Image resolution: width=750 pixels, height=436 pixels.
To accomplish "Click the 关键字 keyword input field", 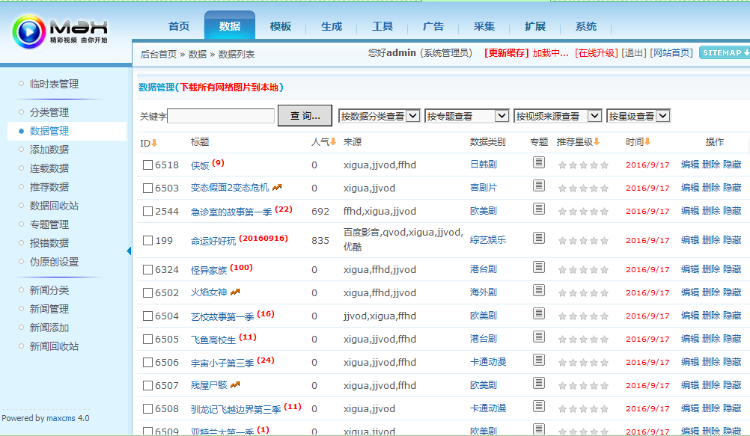I will [221, 116].
